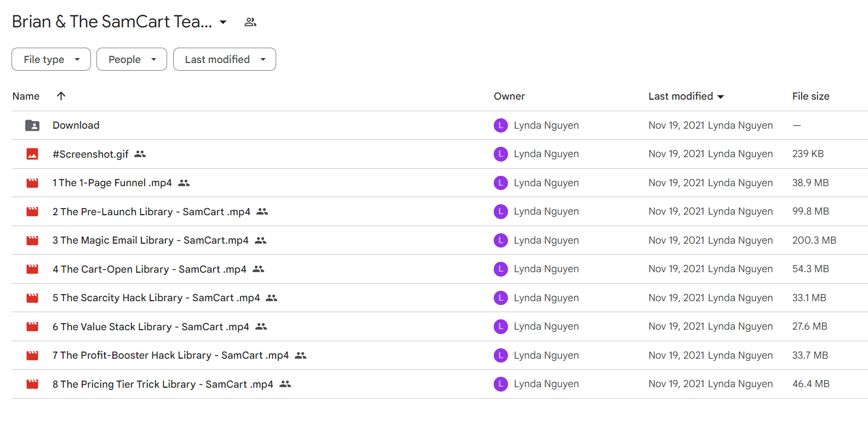The width and height of the screenshot is (868, 431).
Task: Select the Download folder name
Action: pos(76,125)
